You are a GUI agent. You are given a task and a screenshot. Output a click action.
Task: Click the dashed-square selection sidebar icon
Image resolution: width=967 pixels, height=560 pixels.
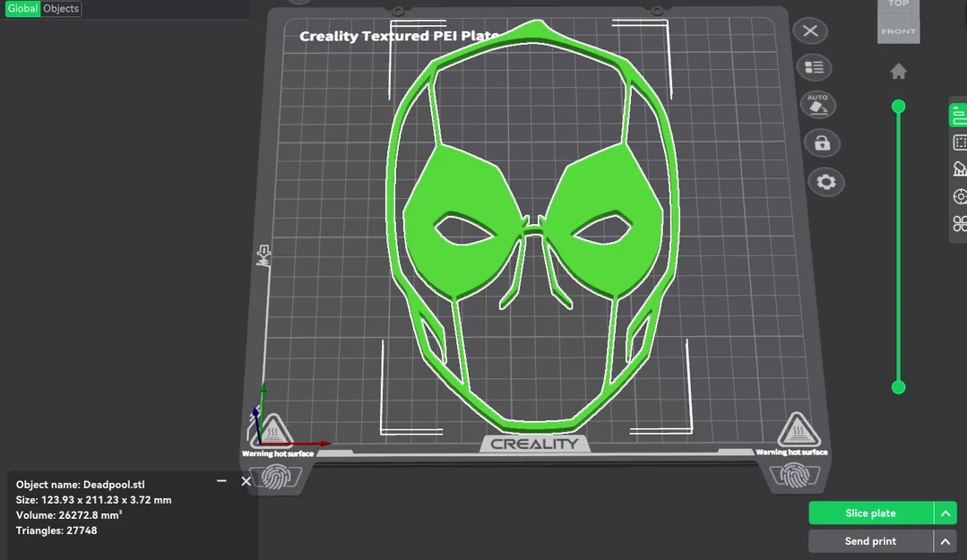click(960, 143)
